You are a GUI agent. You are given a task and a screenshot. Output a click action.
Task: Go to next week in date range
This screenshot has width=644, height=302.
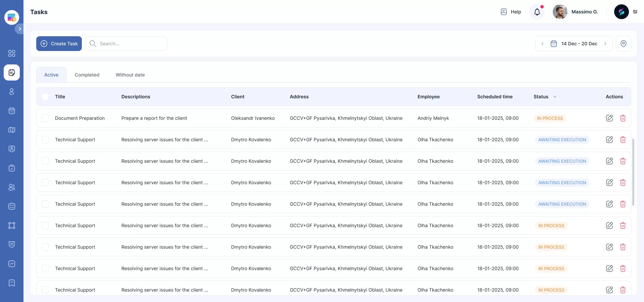(x=605, y=44)
